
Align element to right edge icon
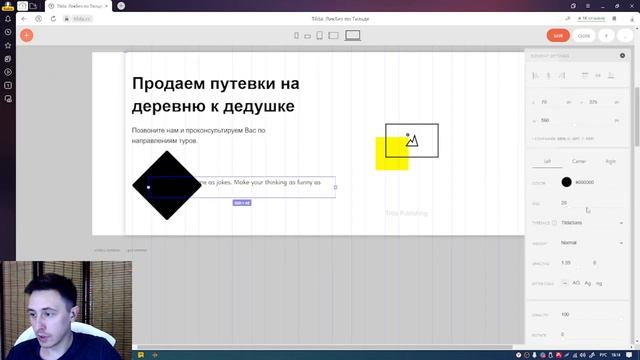tap(562, 76)
